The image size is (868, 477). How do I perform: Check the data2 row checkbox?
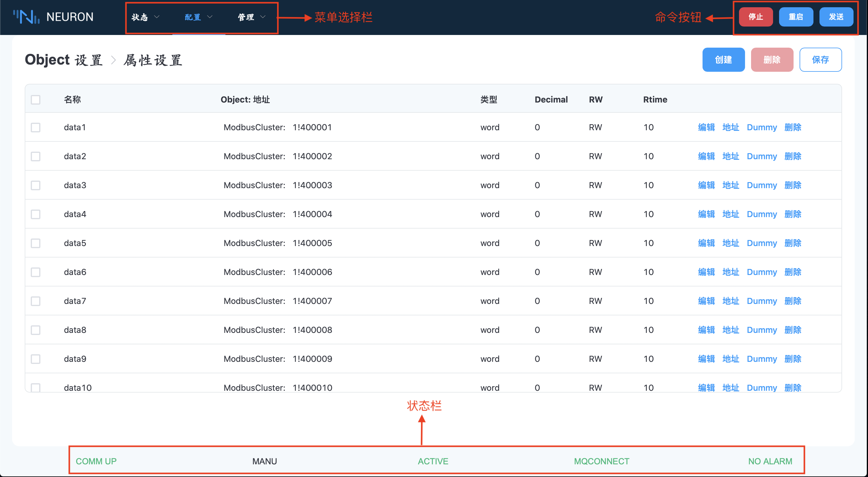click(x=35, y=156)
